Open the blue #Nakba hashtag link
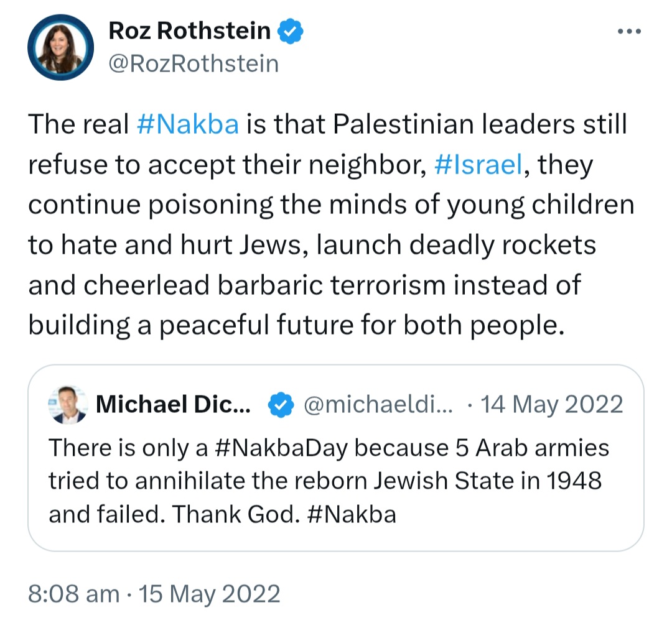Viewport: 672px width, 628px height. (188, 124)
